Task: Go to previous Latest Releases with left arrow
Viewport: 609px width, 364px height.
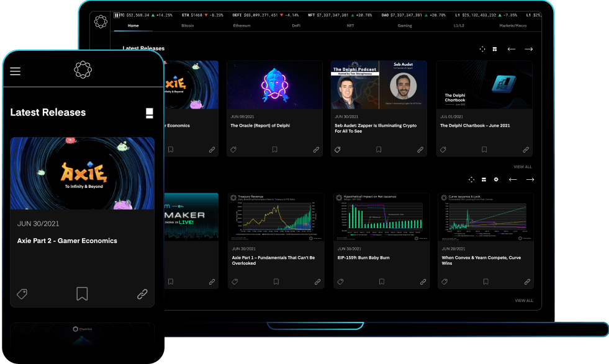Action: click(512, 49)
